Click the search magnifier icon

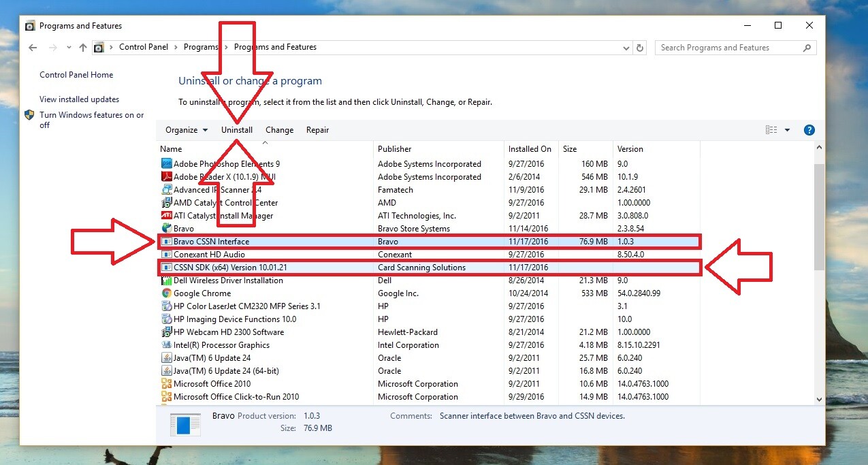click(x=807, y=48)
